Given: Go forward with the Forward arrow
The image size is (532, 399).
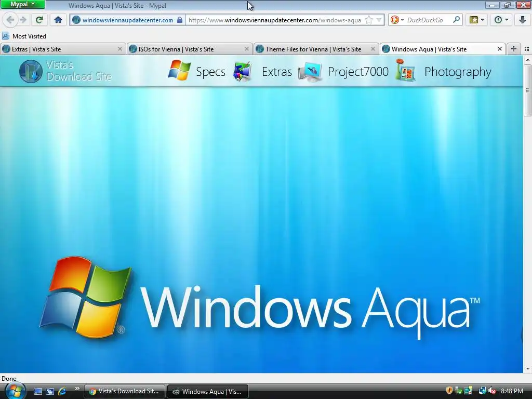Looking at the screenshot, I should tap(23, 20).
